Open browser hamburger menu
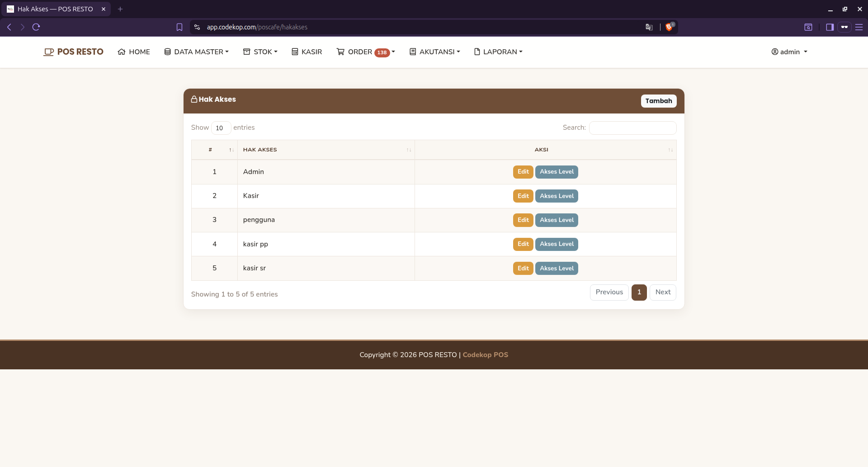 coord(859,27)
